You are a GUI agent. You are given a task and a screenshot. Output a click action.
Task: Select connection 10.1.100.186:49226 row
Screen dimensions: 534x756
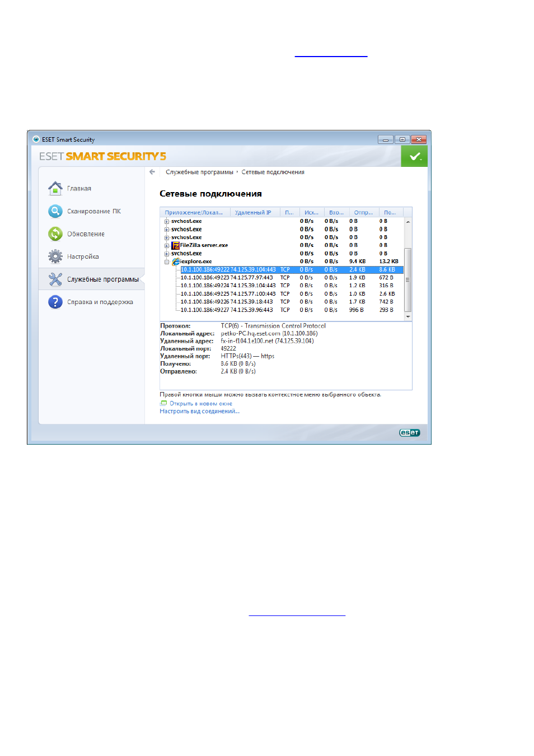292,302
